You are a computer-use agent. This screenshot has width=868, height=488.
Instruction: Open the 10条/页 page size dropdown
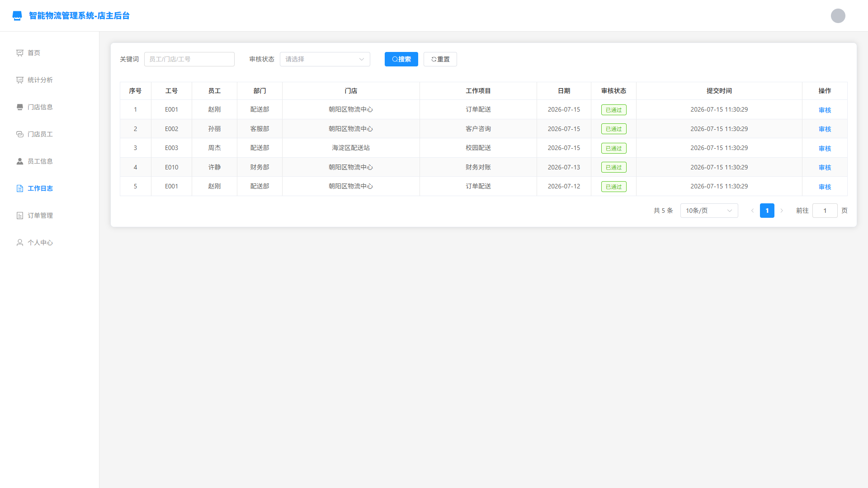coord(709,211)
